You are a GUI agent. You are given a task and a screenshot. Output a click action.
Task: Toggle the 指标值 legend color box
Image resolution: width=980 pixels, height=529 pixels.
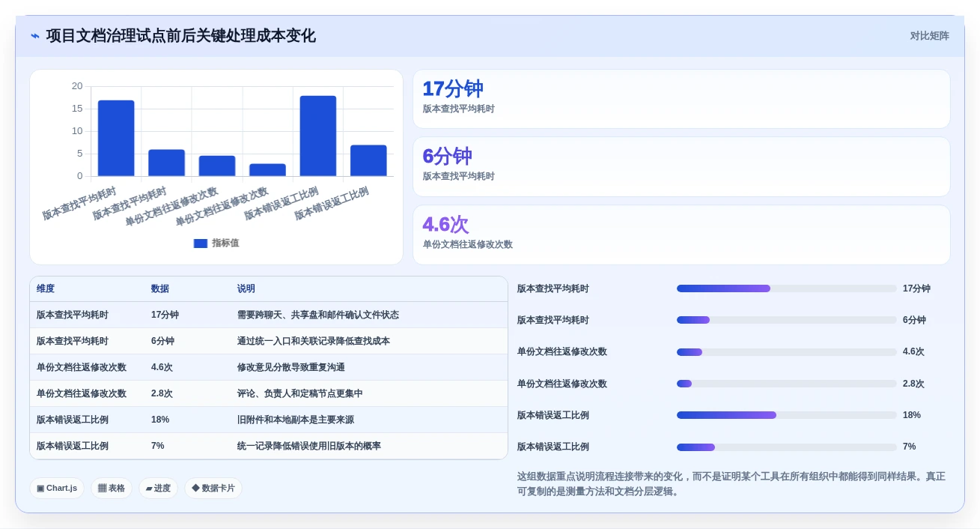(200, 244)
